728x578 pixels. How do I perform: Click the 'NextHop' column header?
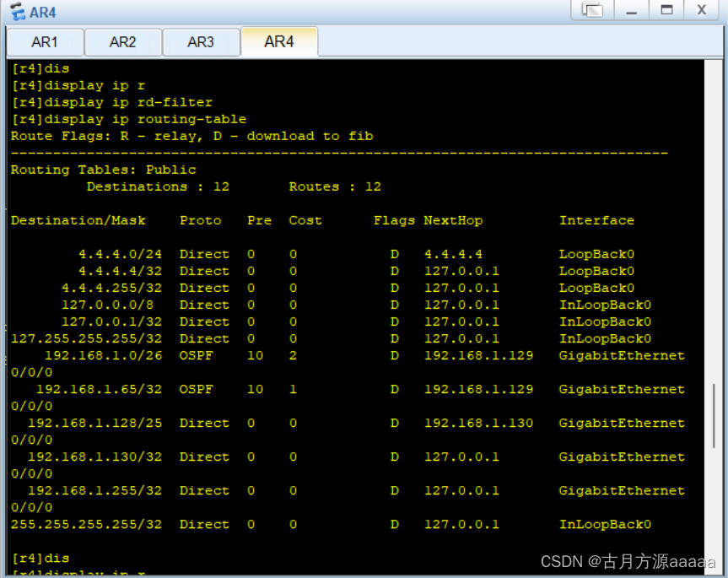click(453, 220)
